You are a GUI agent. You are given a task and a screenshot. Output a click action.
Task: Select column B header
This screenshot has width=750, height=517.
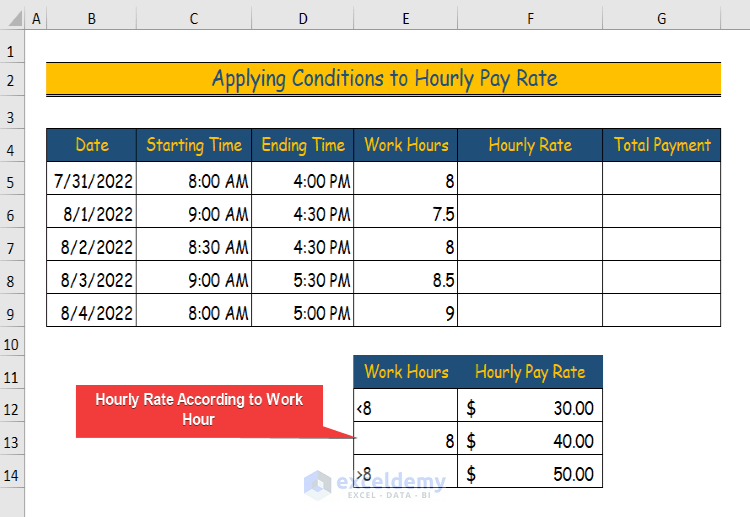tap(91, 19)
